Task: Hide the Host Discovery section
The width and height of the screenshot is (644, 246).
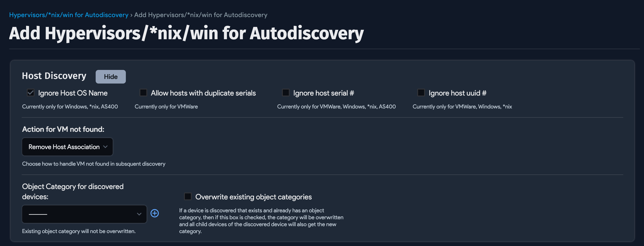Action: tap(110, 77)
